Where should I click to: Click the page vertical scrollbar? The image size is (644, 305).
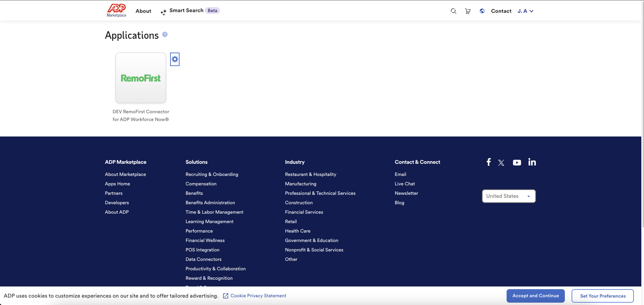pyautogui.click(x=643, y=115)
